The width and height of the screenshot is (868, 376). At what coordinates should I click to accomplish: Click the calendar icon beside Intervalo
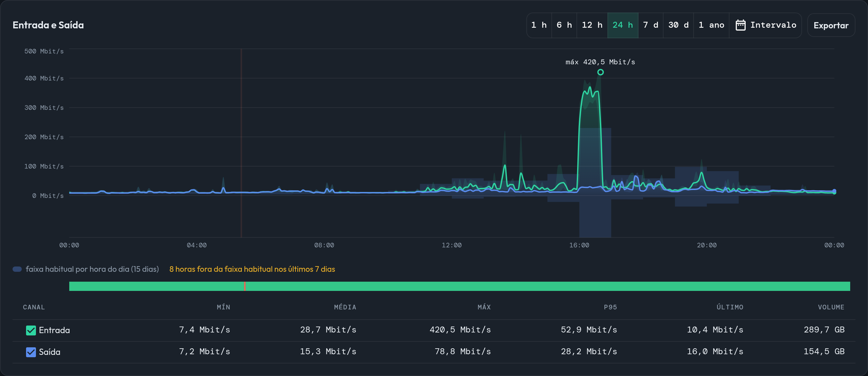click(740, 25)
